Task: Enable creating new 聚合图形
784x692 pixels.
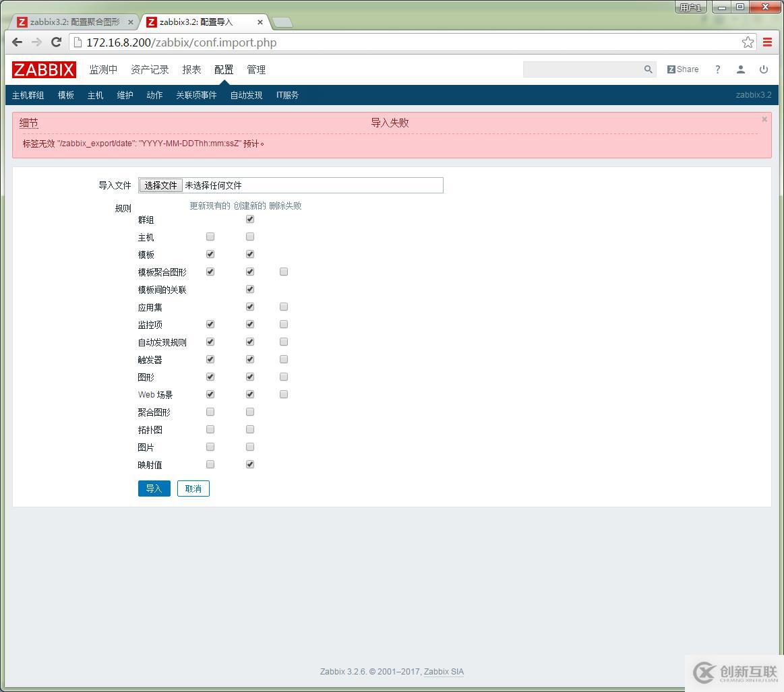Action: [x=249, y=412]
